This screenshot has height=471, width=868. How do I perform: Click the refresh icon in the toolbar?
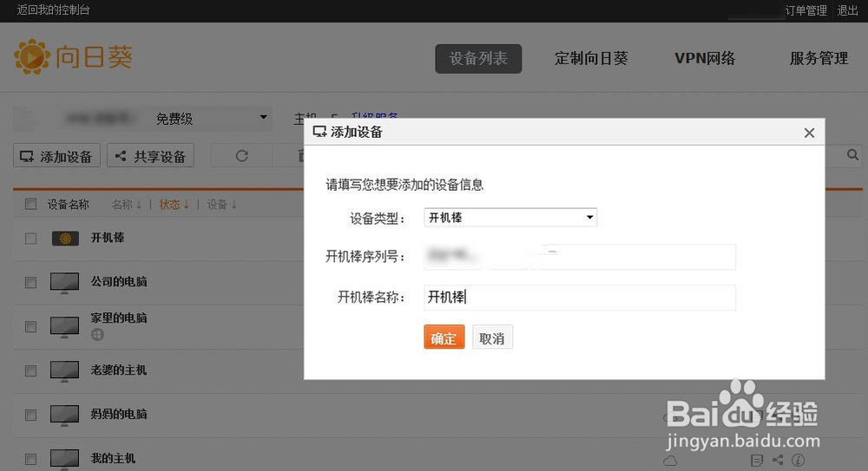click(242, 156)
